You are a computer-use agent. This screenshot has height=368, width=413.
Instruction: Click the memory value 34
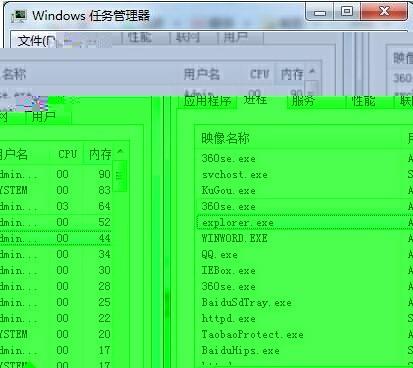click(x=104, y=254)
